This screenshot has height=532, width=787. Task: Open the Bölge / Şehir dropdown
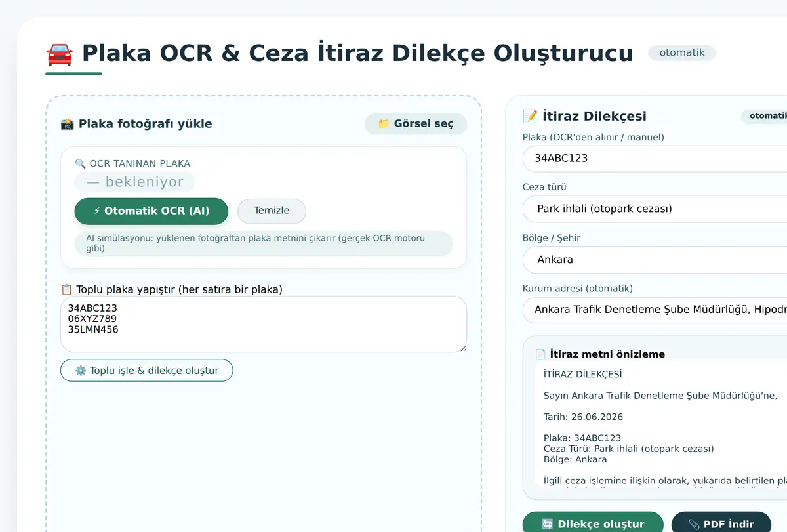655,260
